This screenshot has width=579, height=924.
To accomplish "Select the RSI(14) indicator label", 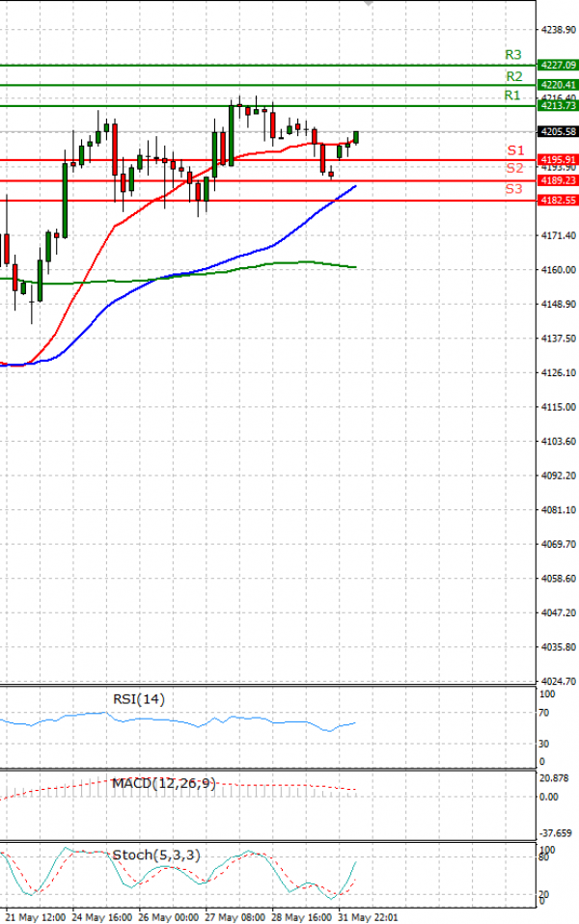I will coord(139,699).
